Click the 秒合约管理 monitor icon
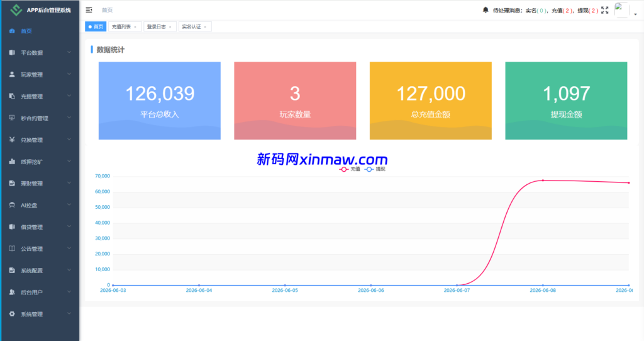 (12, 118)
